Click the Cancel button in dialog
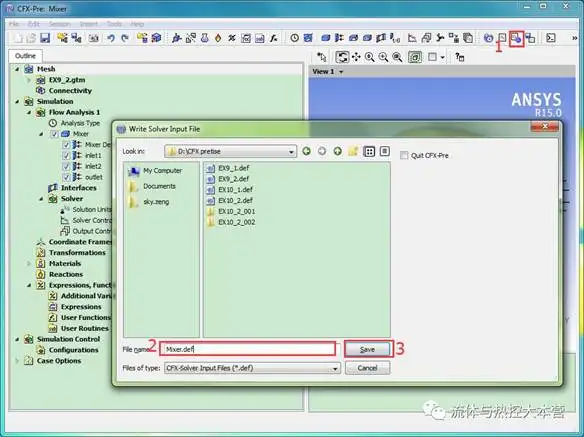Screen dimensions: 584x437 pos(368,368)
